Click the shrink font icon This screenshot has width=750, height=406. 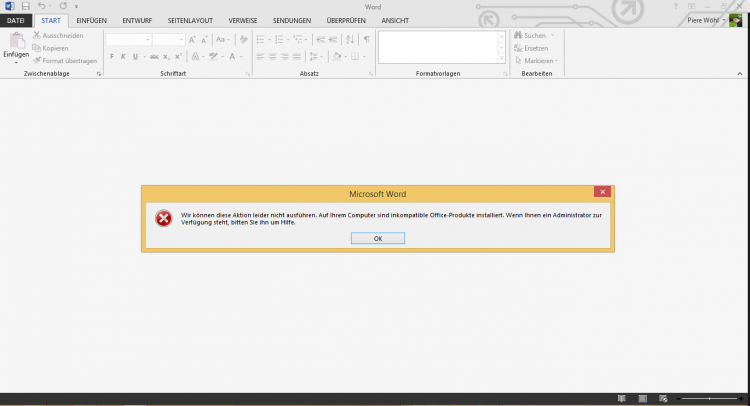pos(204,40)
